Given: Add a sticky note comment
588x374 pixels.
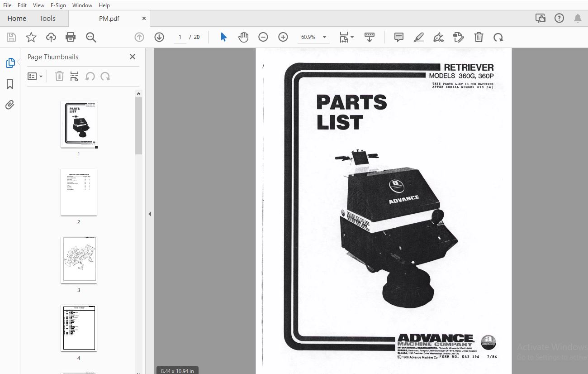Looking at the screenshot, I should coord(398,37).
